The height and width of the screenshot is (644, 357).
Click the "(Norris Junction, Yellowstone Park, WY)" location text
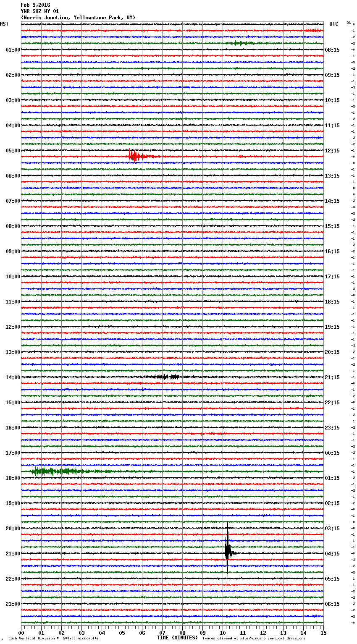[78, 18]
